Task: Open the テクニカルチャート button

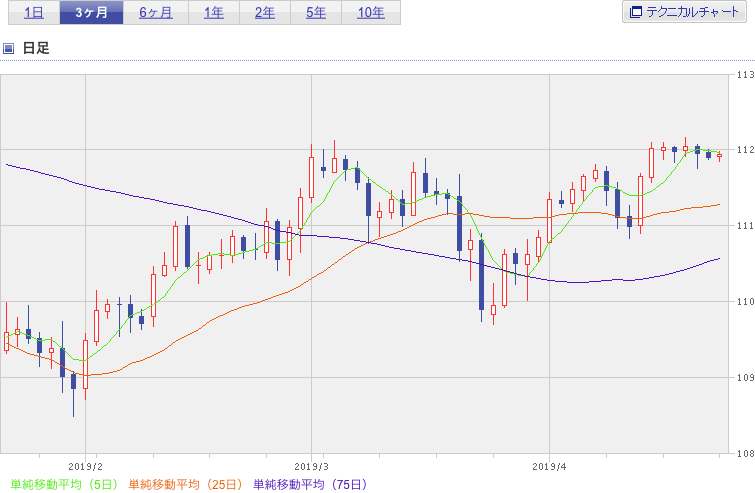Action: [x=684, y=12]
